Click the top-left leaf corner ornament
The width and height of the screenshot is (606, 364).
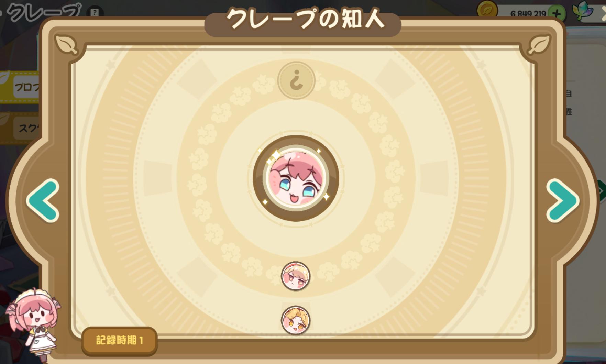pyautogui.click(x=66, y=45)
